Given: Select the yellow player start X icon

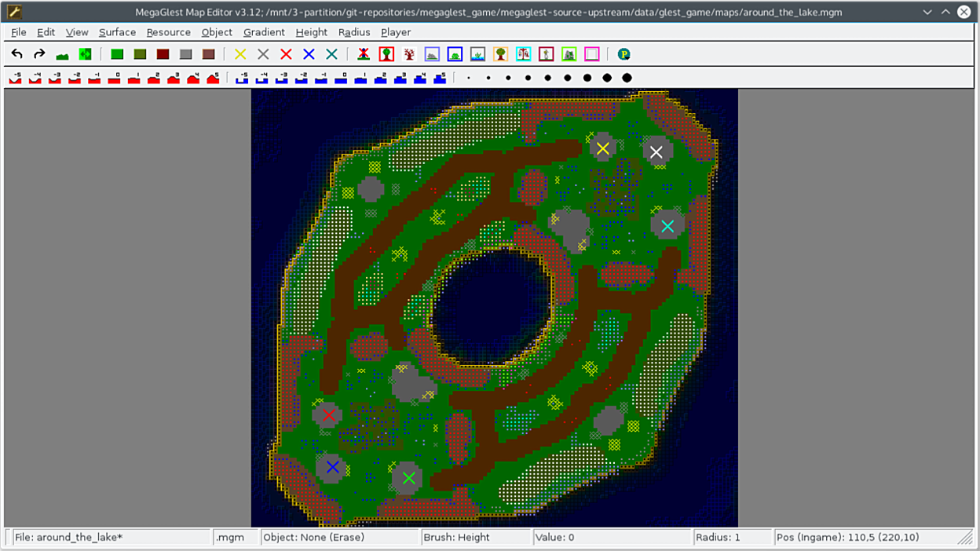Looking at the screenshot, I should coord(240,54).
